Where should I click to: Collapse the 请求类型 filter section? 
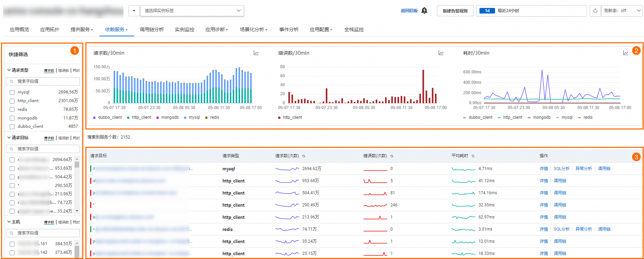[x=9, y=70]
